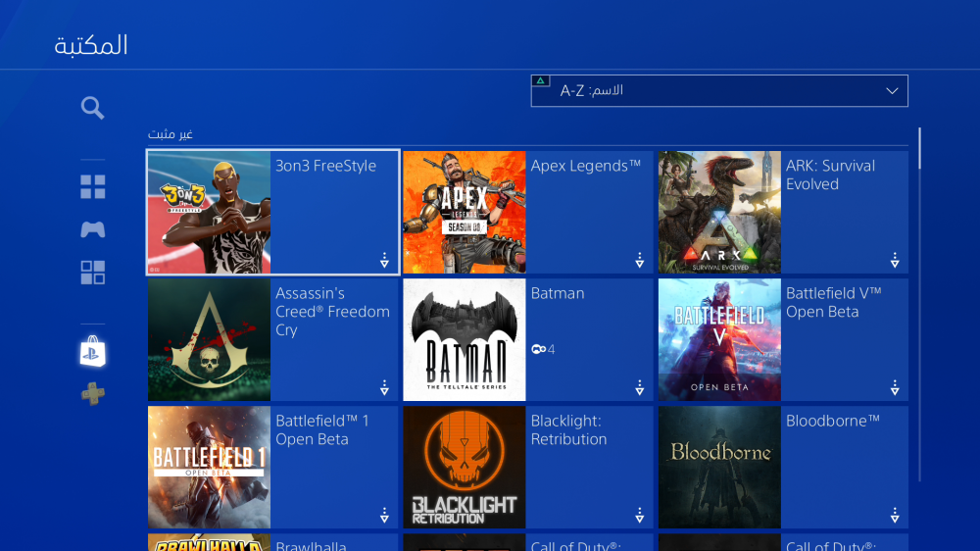Select the all-items grid icon in sidebar

(92, 187)
